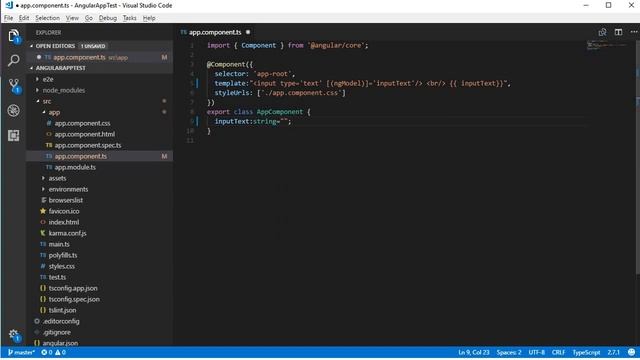The width and height of the screenshot is (640, 360).
Task: Open the Search view in activity bar
Action: click(x=13, y=61)
